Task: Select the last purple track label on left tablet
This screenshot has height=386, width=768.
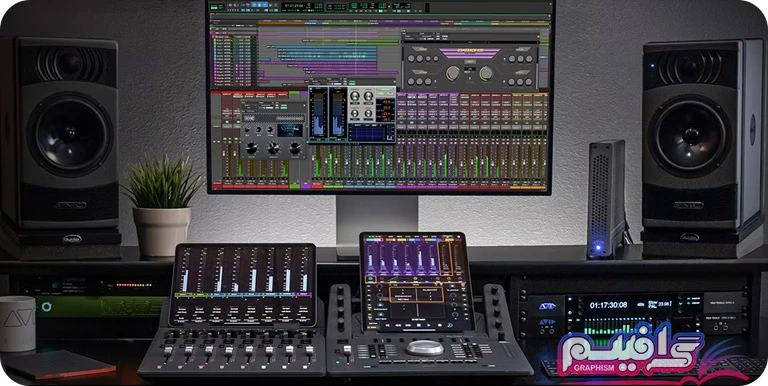Action: (x=304, y=295)
